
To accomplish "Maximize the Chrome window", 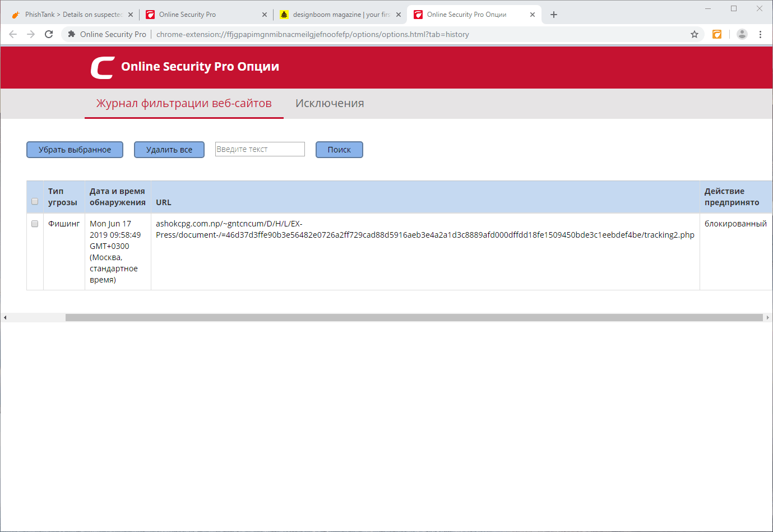I will [x=734, y=8].
